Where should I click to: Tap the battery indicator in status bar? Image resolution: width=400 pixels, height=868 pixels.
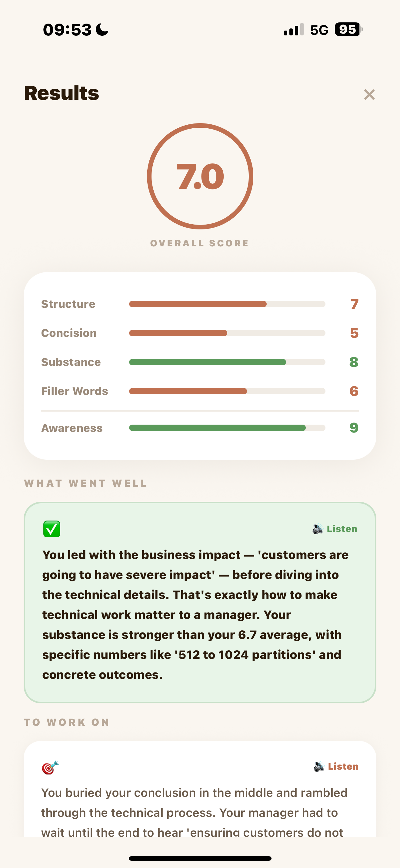coord(348,29)
